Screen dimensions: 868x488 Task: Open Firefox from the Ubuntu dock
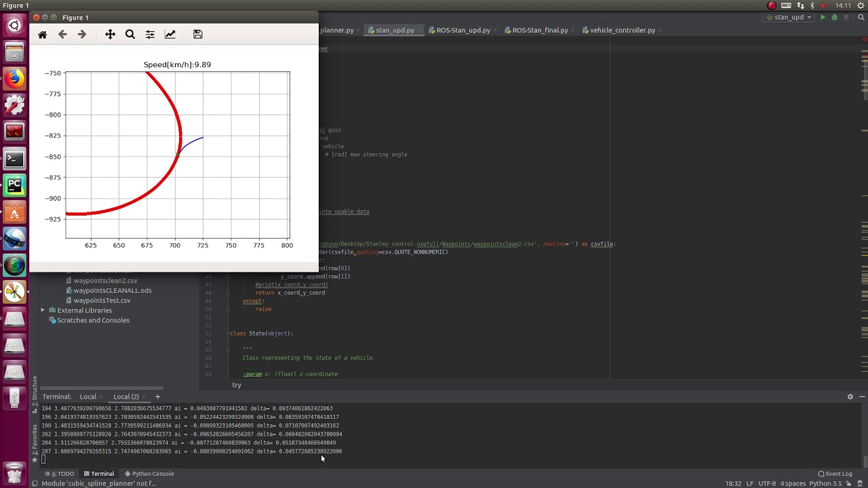14,79
